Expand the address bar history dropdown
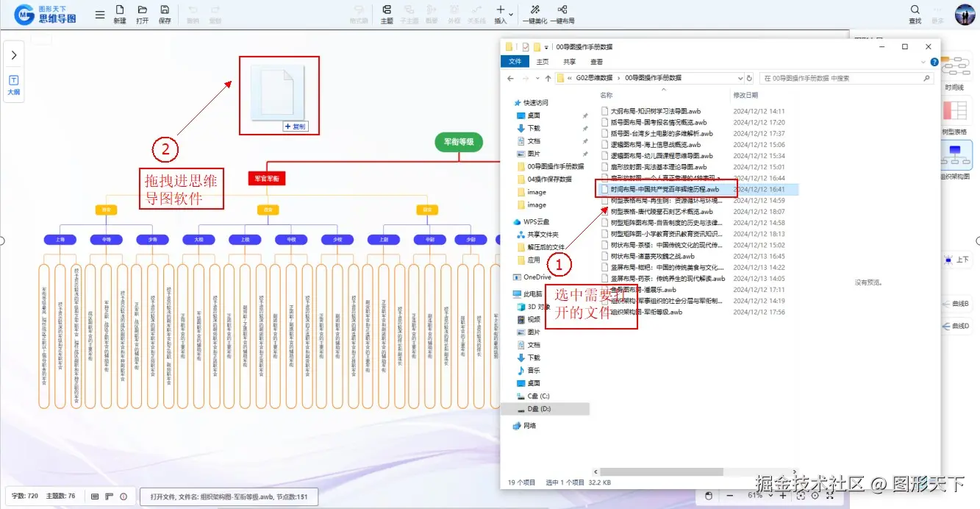This screenshot has width=980, height=509. pyautogui.click(x=740, y=78)
